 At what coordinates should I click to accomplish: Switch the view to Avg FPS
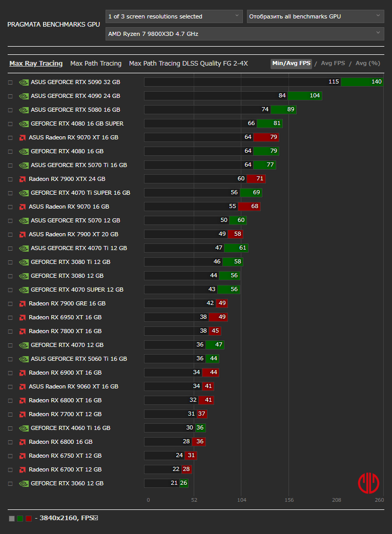tap(333, 64)
